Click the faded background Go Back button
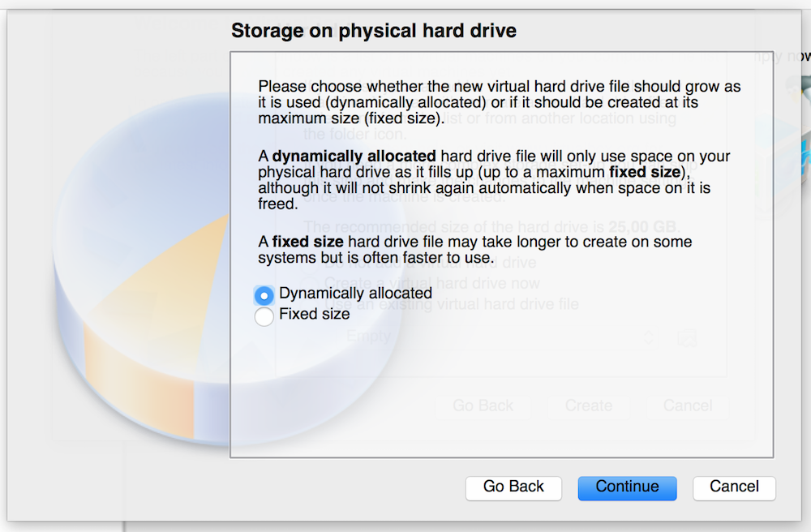The image size is (811, 532). [483, 405]
